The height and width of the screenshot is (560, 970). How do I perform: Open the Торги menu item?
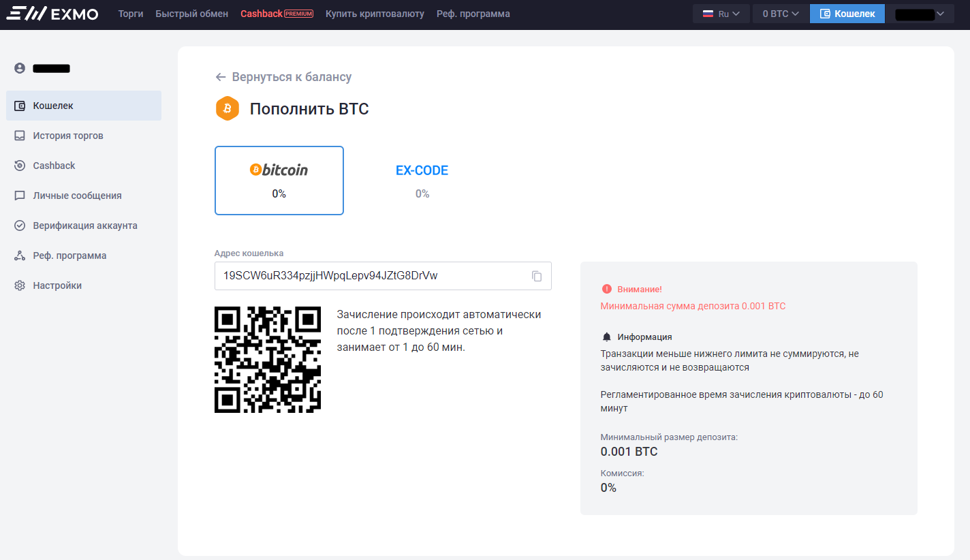tap(131, 14)
